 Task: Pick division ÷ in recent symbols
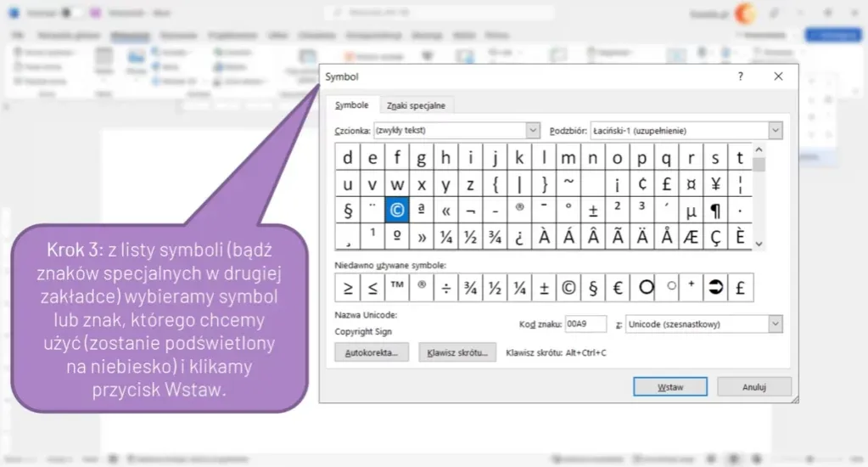[x=445, y=288]
